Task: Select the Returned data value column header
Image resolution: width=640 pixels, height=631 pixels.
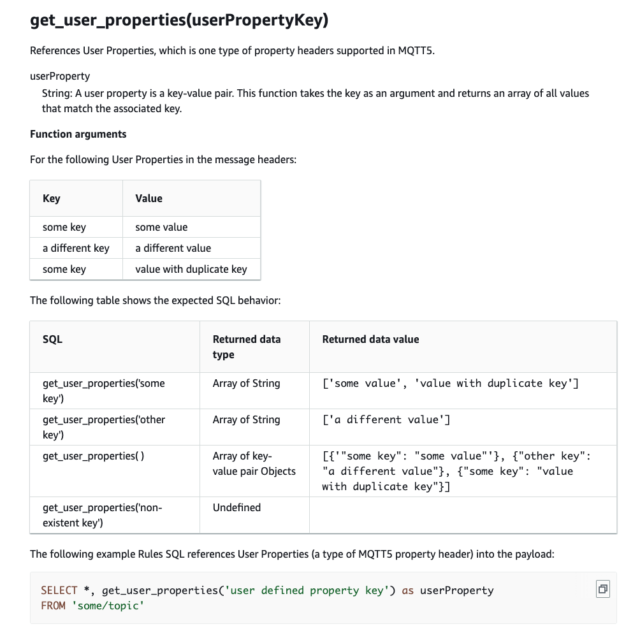Action: [370, 339]
